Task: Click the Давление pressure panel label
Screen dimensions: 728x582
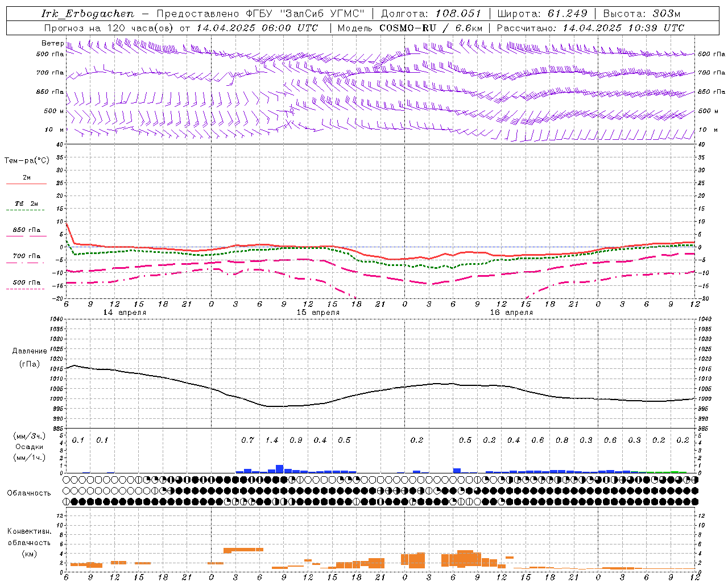Action: pos(30,351)
